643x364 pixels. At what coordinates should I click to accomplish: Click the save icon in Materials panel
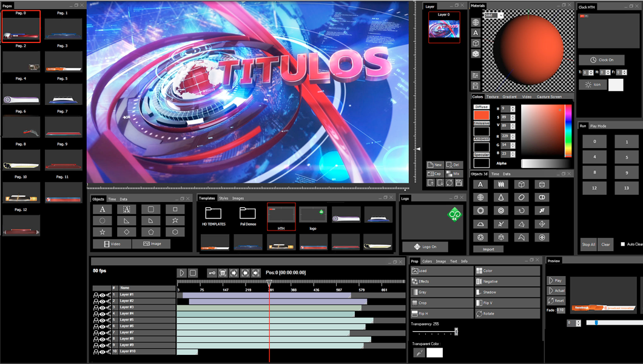(x=476, y=86)
